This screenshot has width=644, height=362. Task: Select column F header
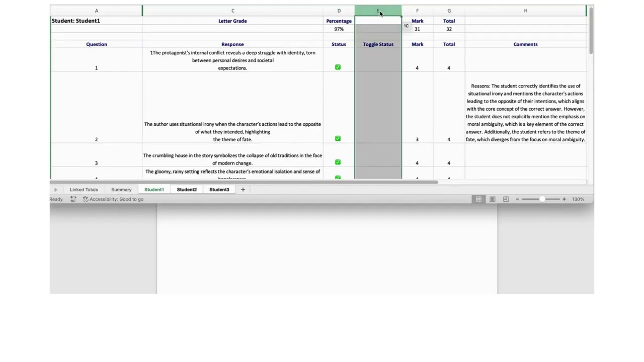coord(417,11)
